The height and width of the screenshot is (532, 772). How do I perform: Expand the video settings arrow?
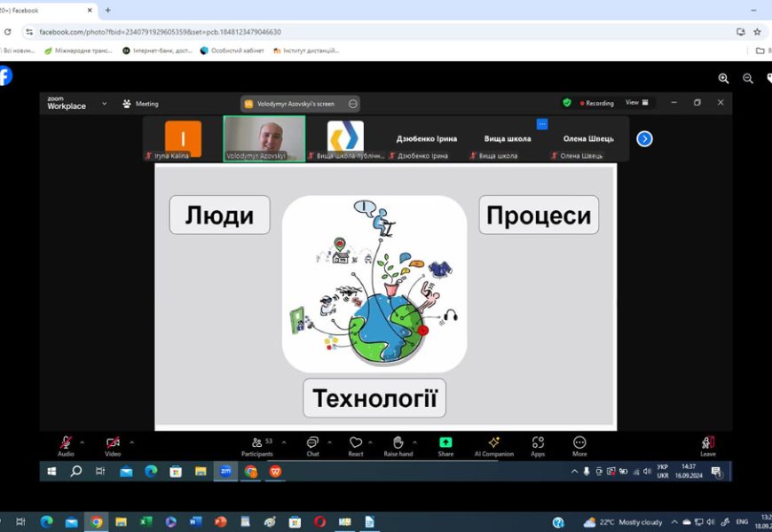coord(132,442)
